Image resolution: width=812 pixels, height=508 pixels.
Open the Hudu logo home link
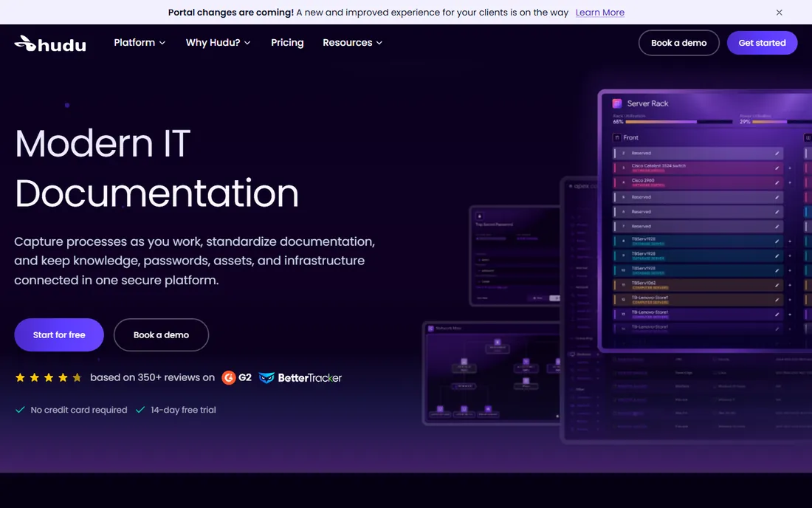[x=50, y=44]
